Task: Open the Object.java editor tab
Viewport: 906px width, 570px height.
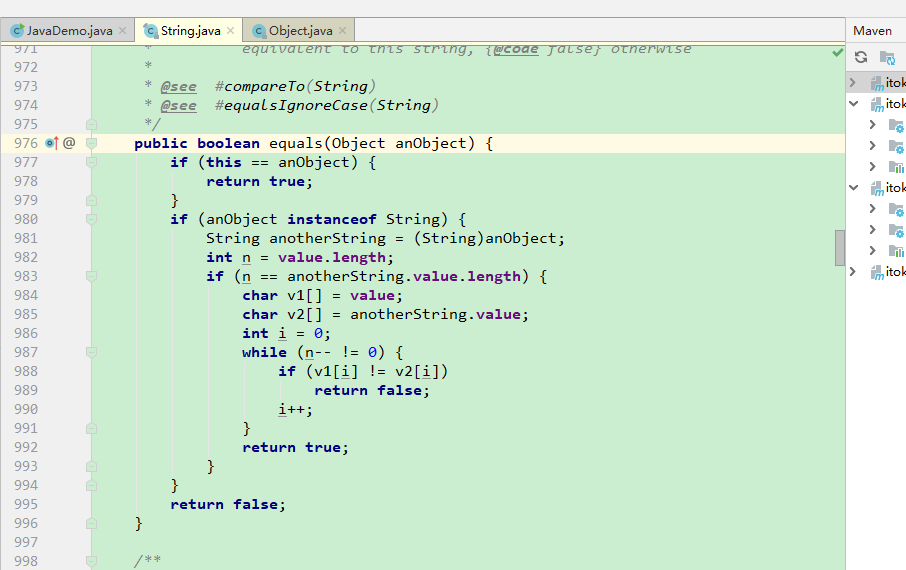Action: (298, 30)
